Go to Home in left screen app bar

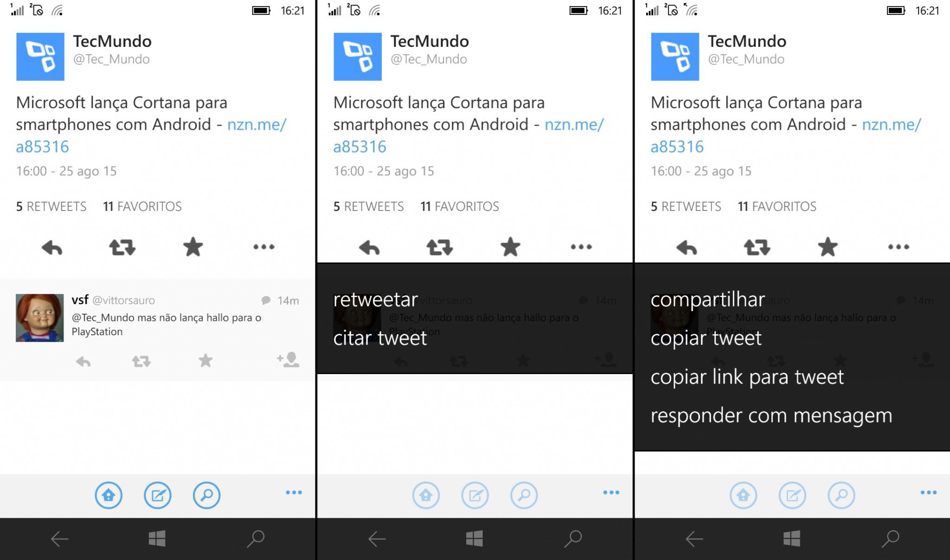109,495
